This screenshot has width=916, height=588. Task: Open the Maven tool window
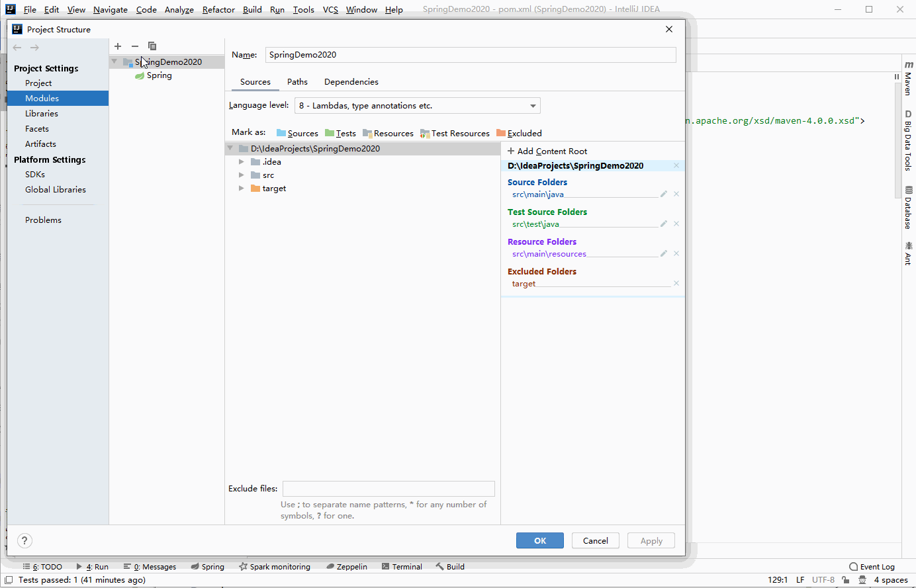909,79
